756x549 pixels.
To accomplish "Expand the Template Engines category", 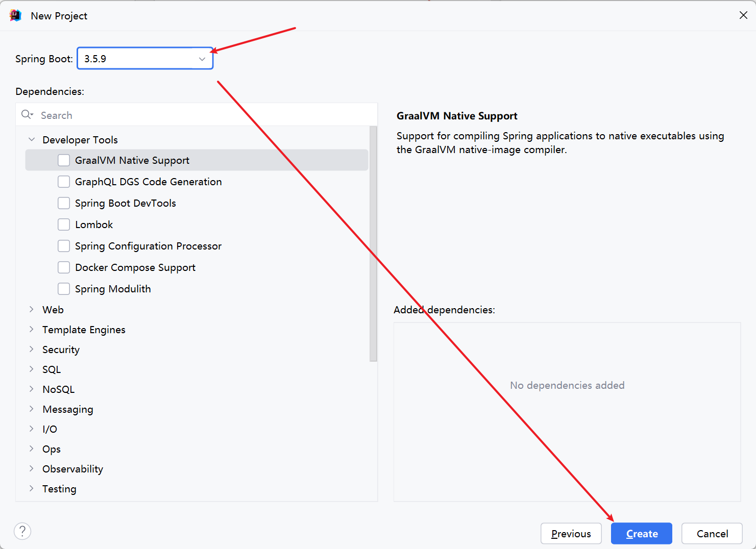I will 32,330.
